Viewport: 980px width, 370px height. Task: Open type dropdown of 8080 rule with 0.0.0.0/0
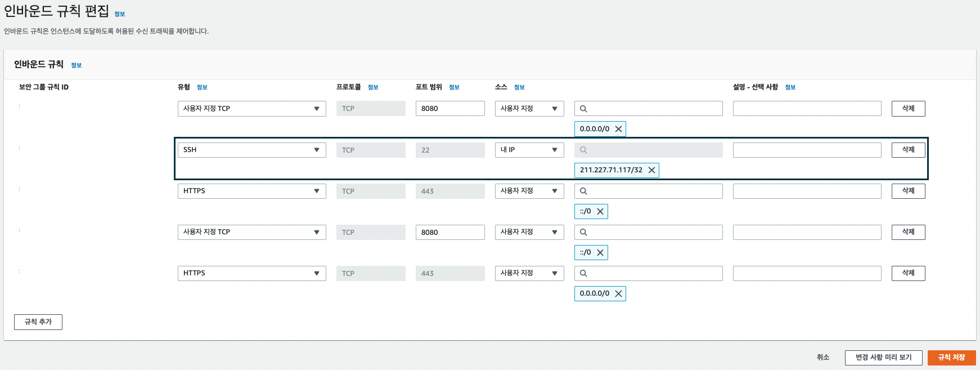coord(252,109)
